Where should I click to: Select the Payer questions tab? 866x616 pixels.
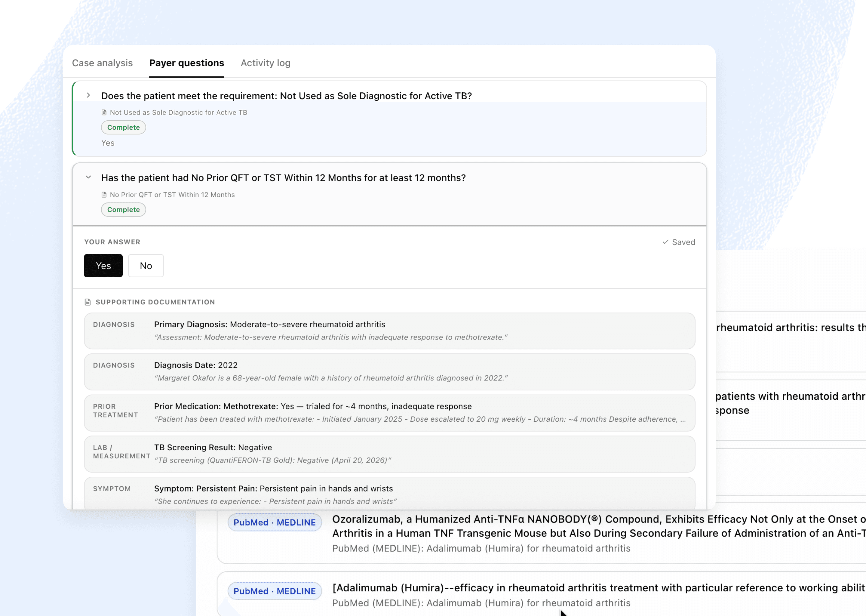tap(186, 63)
